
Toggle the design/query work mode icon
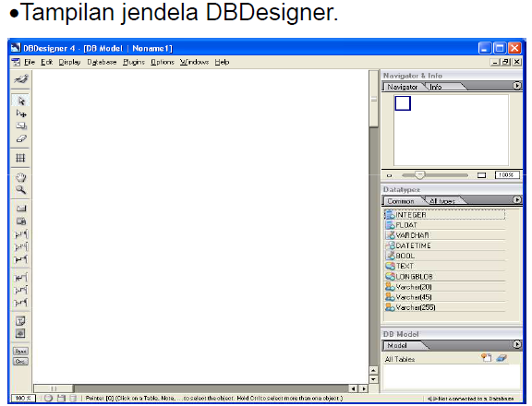click(21, 79)
